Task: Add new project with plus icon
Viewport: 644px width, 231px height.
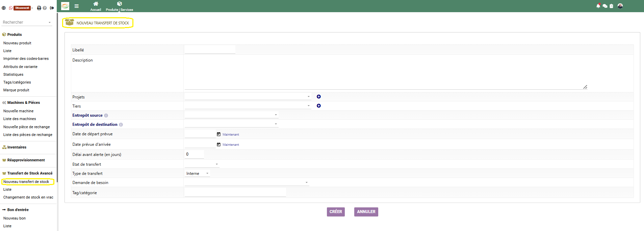Action: point(319,97)
